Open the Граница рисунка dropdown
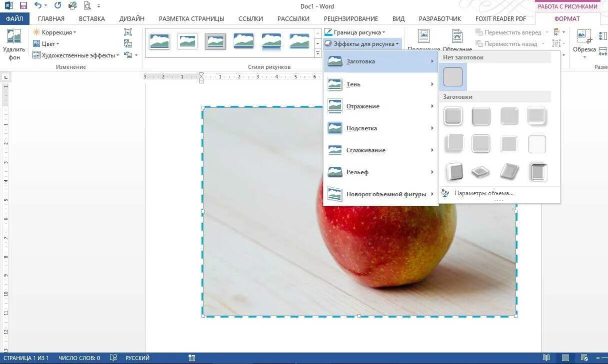608x364 pixels. click(x=355, y=32)
